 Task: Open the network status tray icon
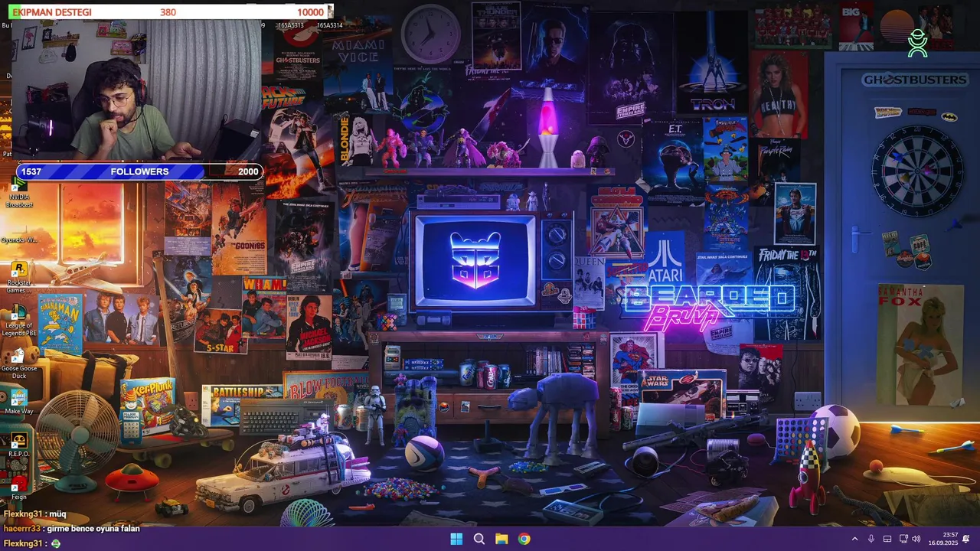903,539
